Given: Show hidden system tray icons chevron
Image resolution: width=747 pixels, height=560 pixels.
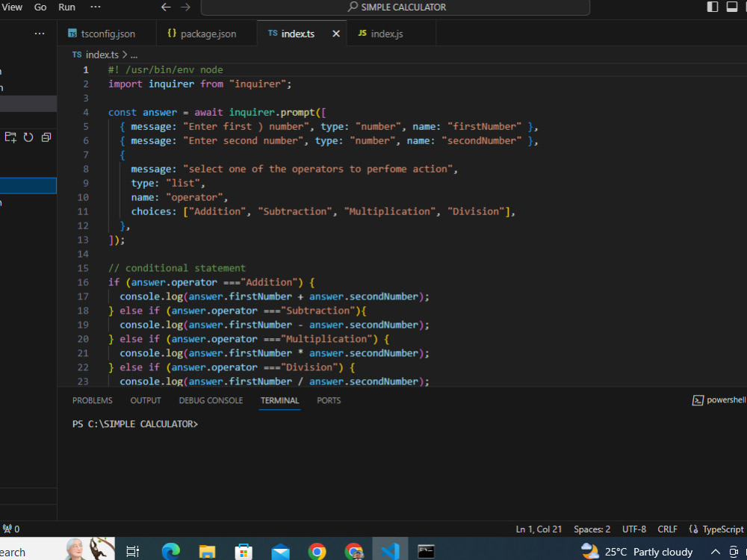Looking at the screenshot, I should tap(715, 552).
